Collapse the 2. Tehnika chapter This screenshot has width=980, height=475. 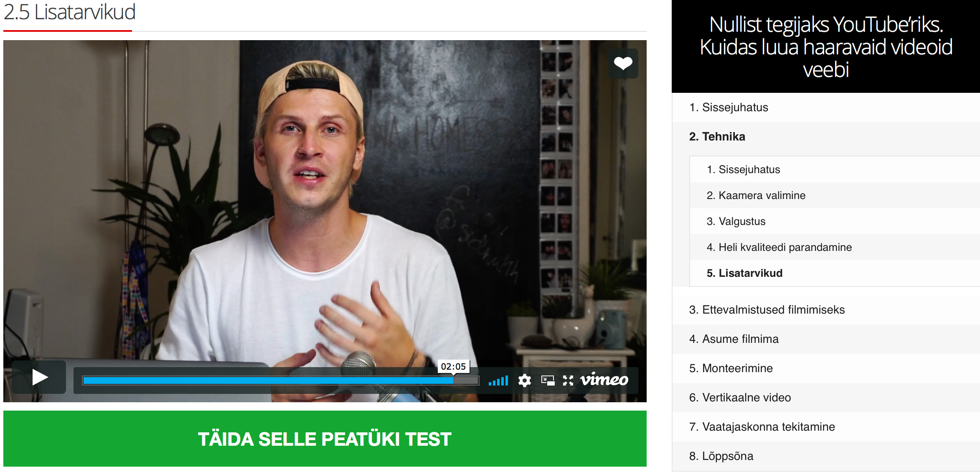(826, 137)
